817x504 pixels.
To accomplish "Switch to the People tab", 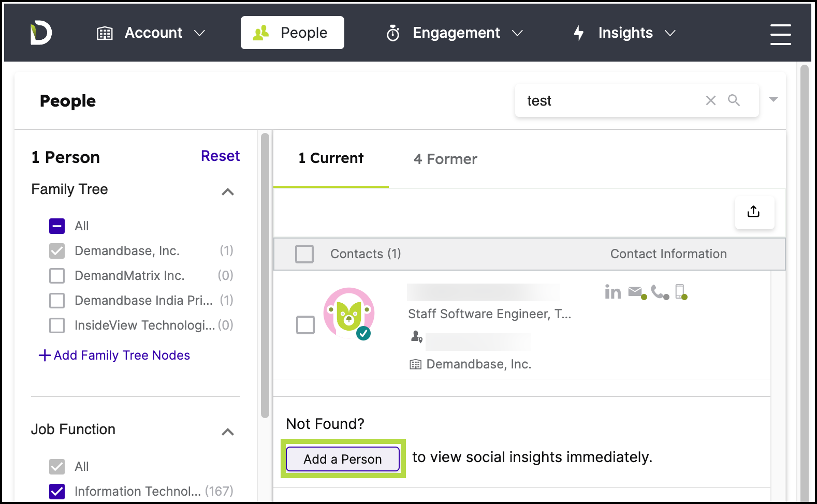I will pos(293,33).
